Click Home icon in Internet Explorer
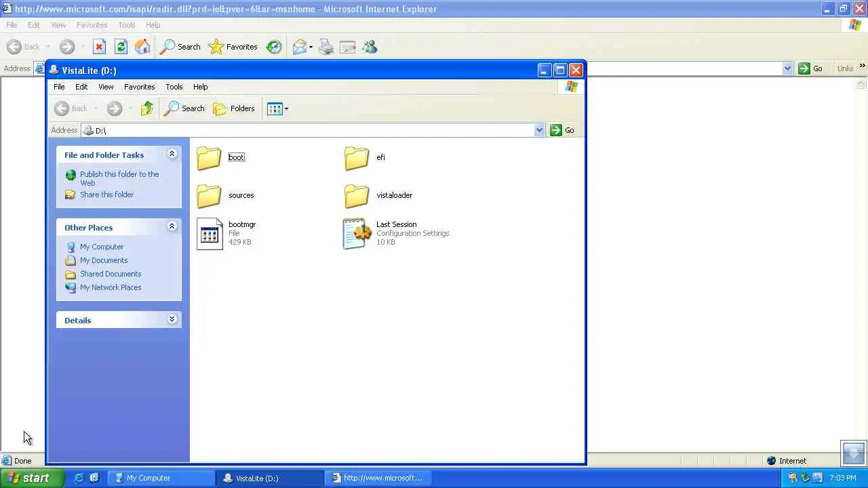Image resolution: width=868 pixels, height=488 pixels. click(x=142, y=47)
